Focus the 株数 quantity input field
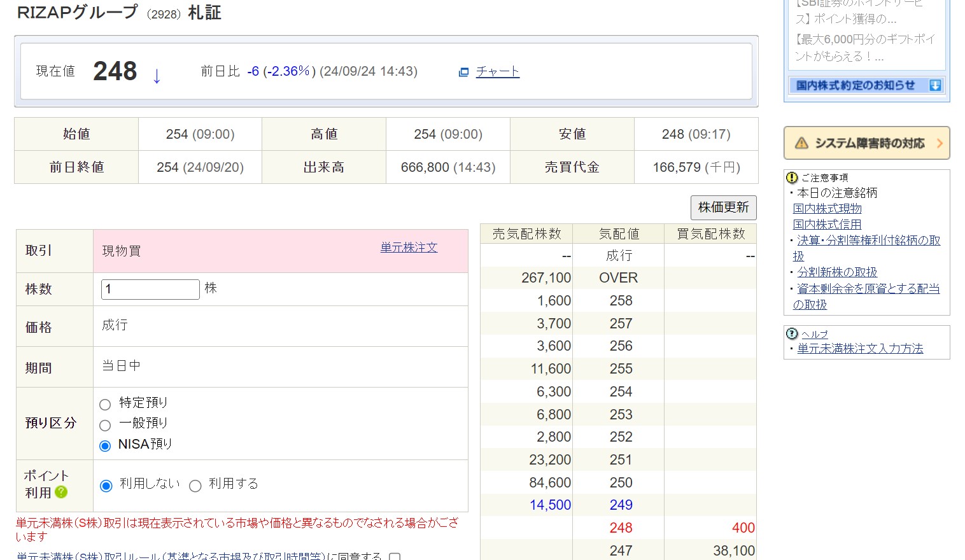Image resolution: width=965 pixels, height=560 pixels. (150, 289)
